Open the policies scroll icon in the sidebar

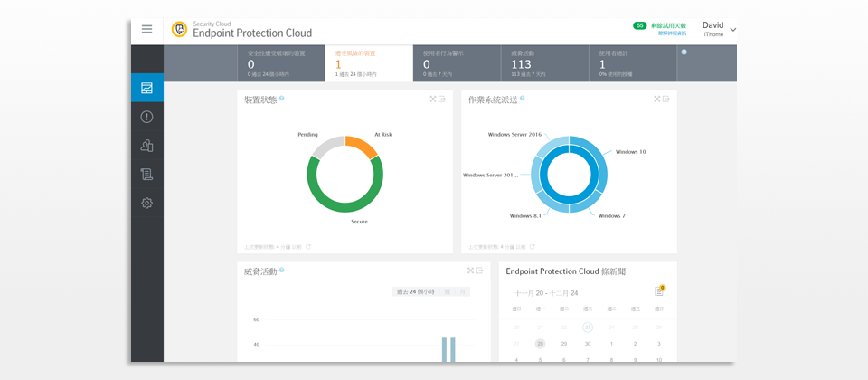pos(146,175)
